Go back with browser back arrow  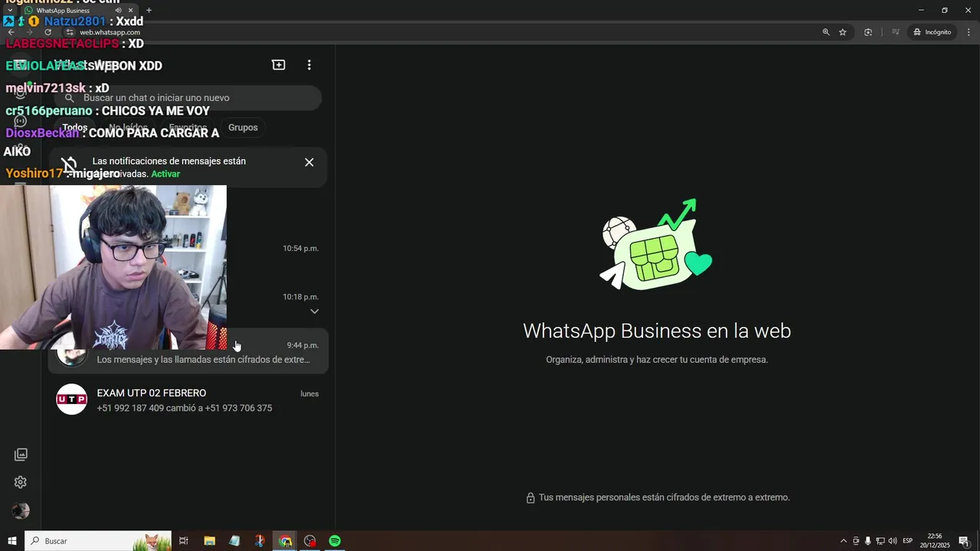[11, 32]
